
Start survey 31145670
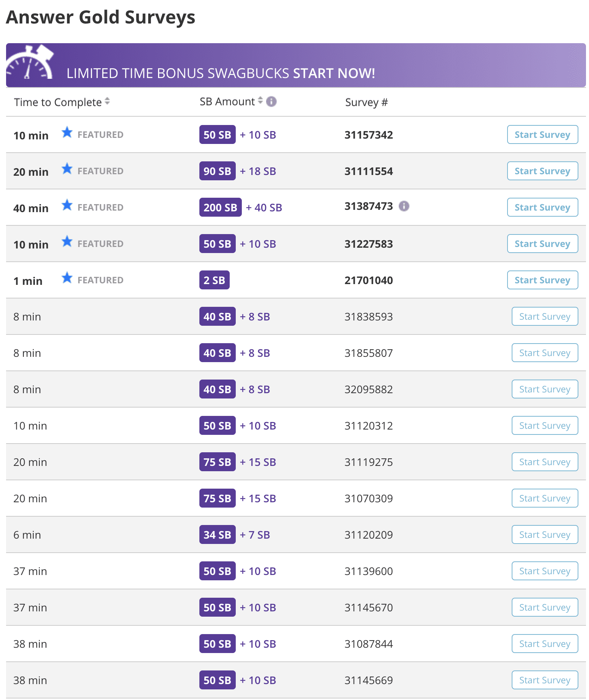pyautogui.click(x=545, y=607)
